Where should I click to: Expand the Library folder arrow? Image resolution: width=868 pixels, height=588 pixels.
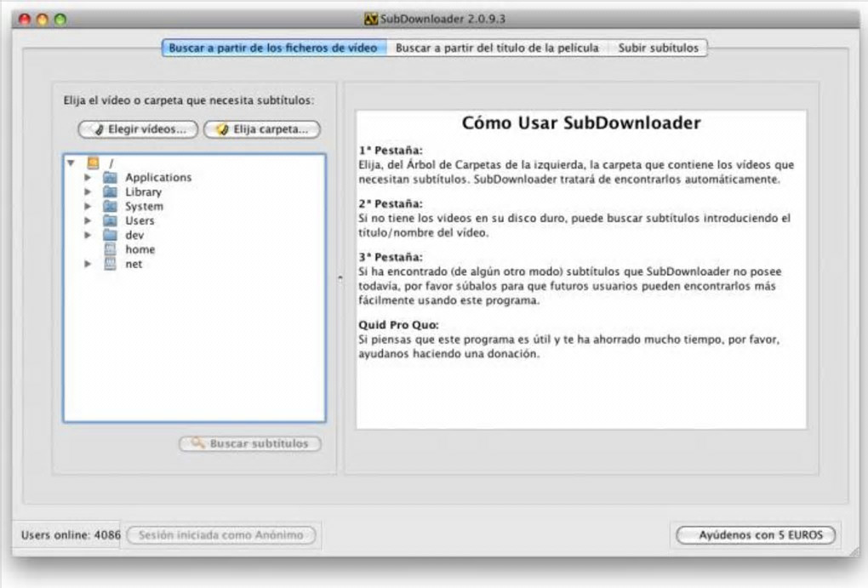point(88,191)
